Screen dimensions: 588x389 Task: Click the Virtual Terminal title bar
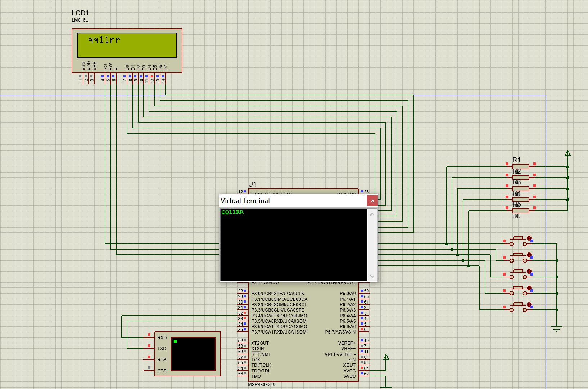tap(293, 201)
